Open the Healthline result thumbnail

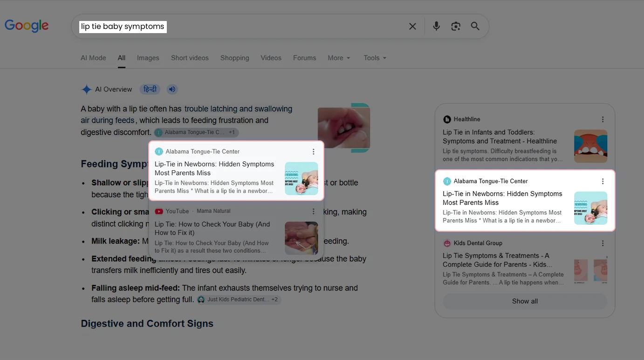pos(590,146)
